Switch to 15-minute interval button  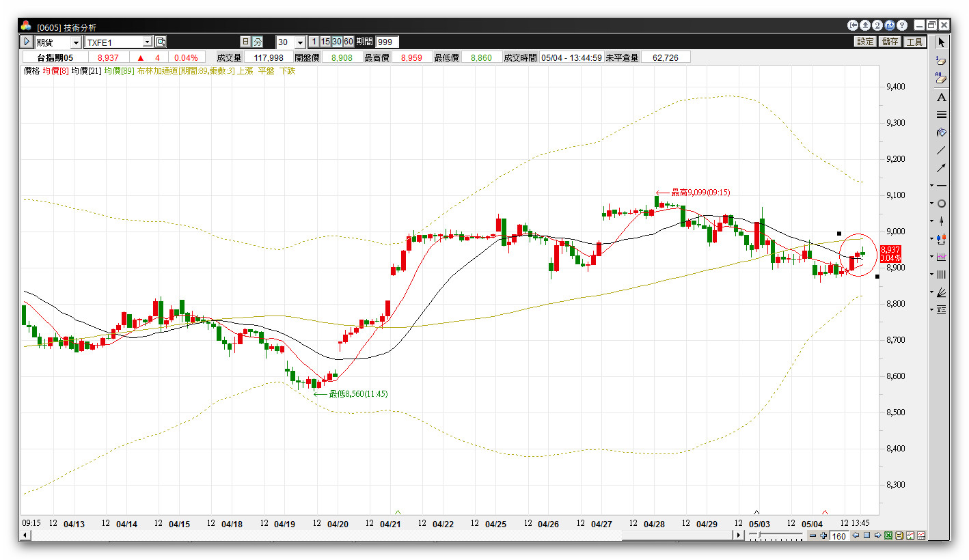point(325,42)
